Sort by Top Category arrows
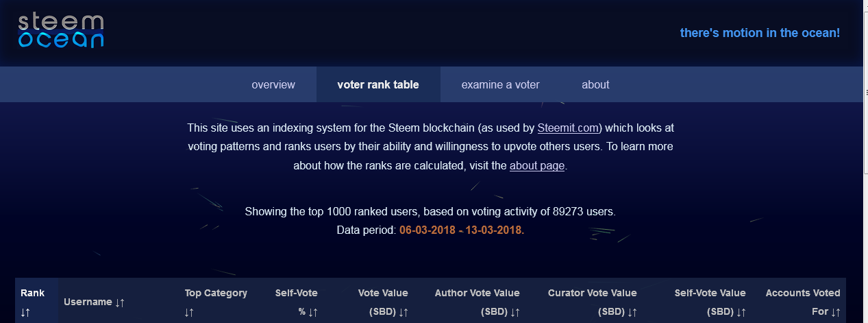868x323 pixels. [x=189, y=312]
